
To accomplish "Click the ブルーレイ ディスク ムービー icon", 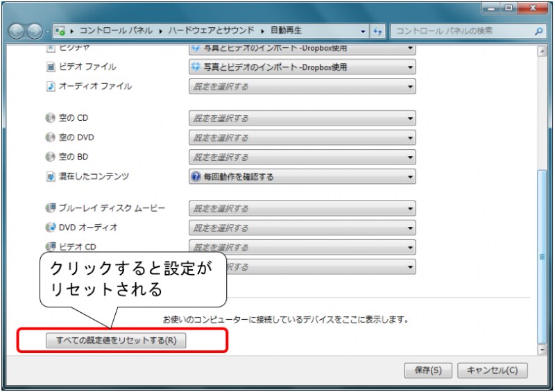I will [51, 208].
